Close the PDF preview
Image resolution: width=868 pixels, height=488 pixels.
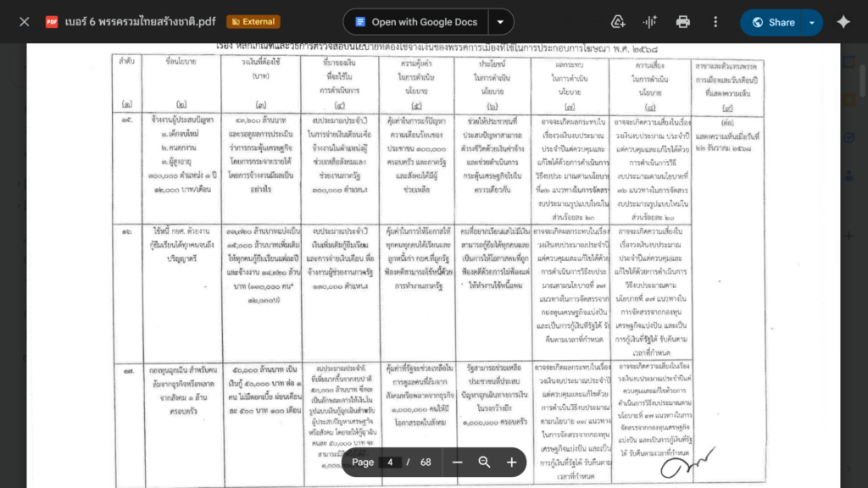(x=24, y=22)
